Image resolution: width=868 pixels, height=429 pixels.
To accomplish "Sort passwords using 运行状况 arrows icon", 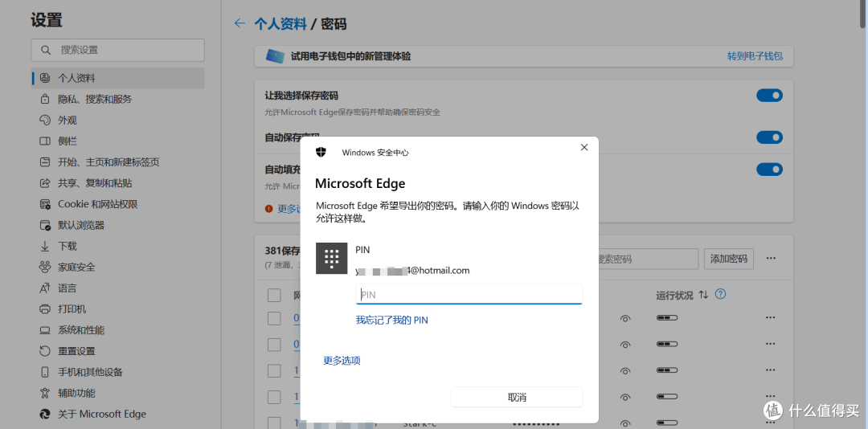I will tap(703, 295).
